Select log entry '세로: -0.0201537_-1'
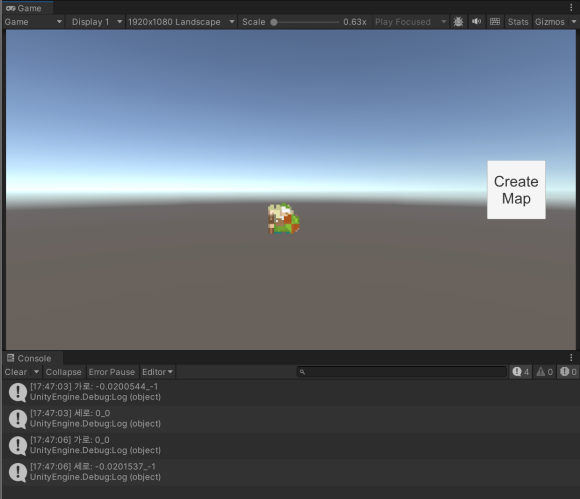The width and height of the screenshot is (580, 499). (x=291, y=472)
